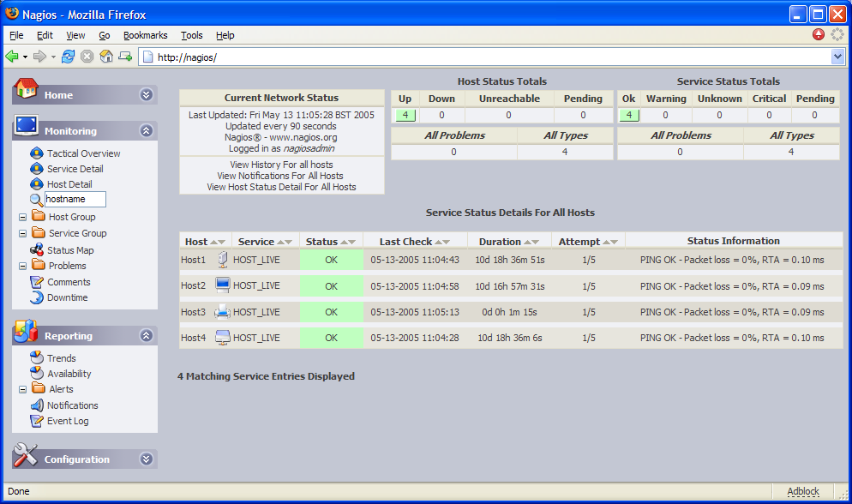Open the address bar history dropdown
The image size is (852, 504).
837,57
